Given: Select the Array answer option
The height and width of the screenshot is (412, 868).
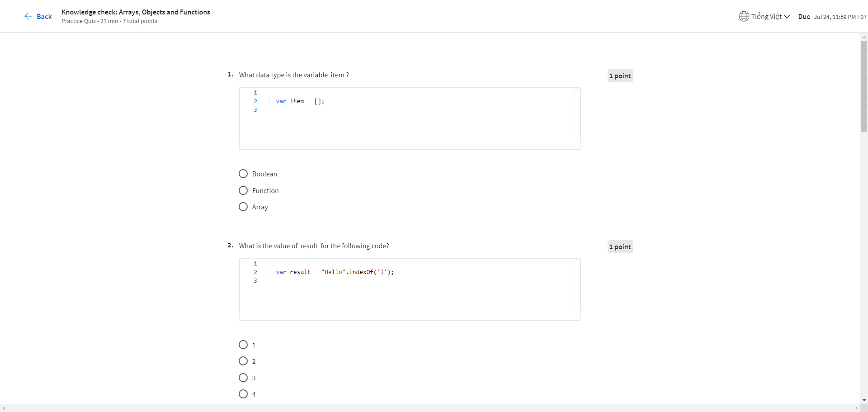Looking at the screenshot, I should click(243, 207).
